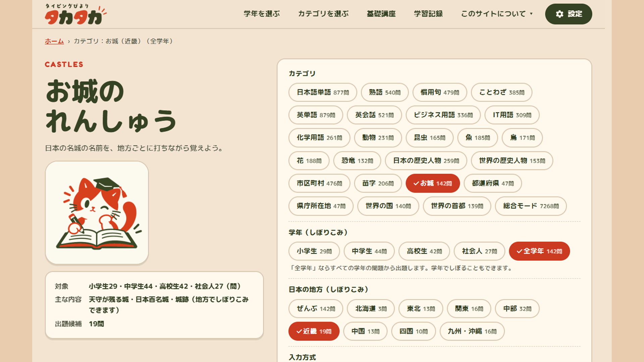This screenshot has width=644, height=362.
Task: Select the ぜんぶ 142問 region filter
Action: (x=316, y=309)
